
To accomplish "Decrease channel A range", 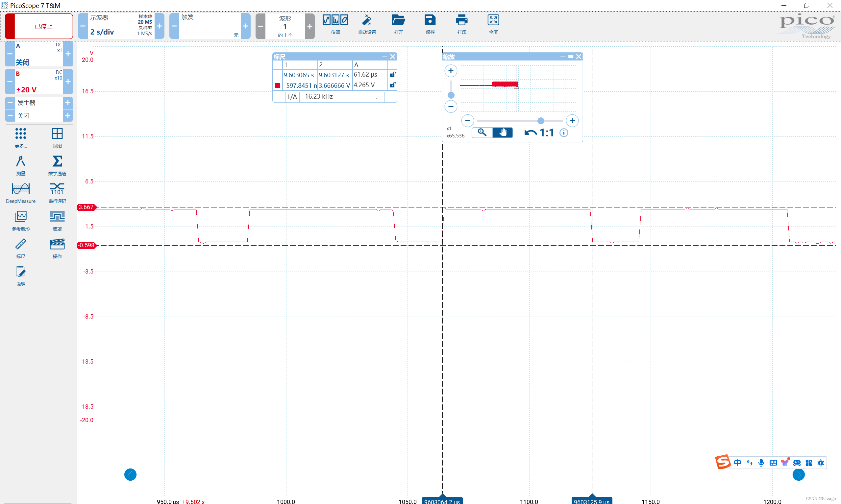I will tap(10, 54).
